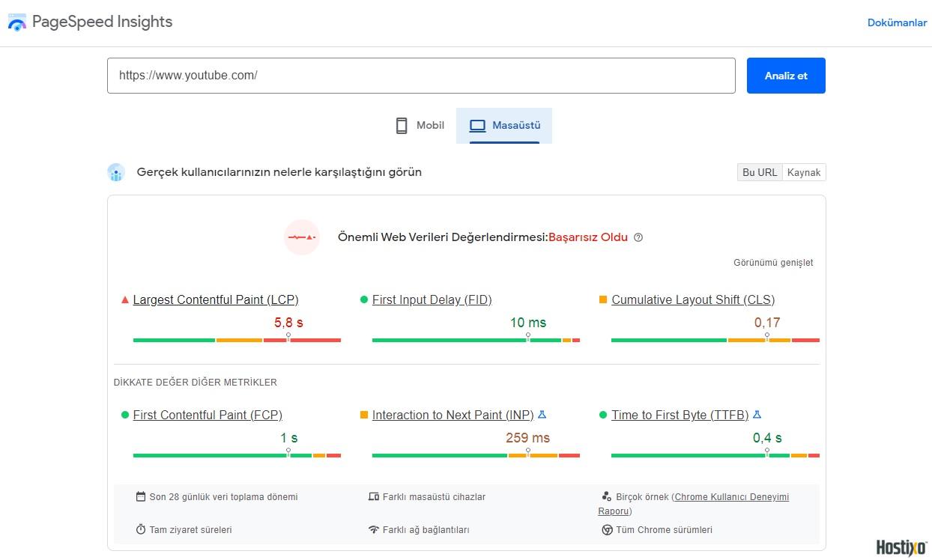The image size is (932, 560).
Task: Click the FCP value 1 s
Action: point(288,438)
